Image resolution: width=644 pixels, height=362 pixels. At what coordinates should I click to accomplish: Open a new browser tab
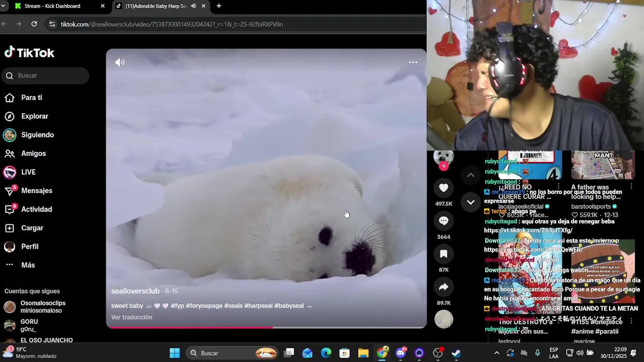(219, 6)
